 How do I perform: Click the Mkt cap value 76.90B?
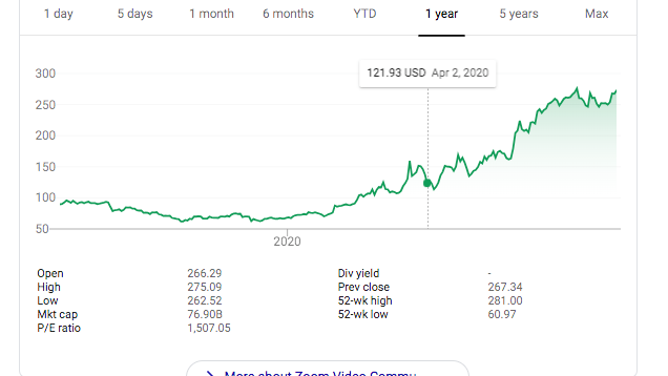tap(205, 314)
